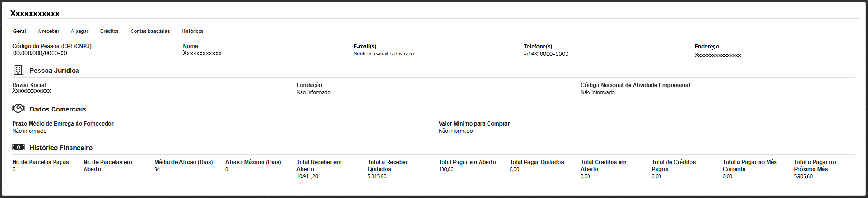Click the Total a Pagar no Próximo Mês value 5.905,60
Viewport: 868px width, 198px height.
pyautogui.click(x=803, y=176)
